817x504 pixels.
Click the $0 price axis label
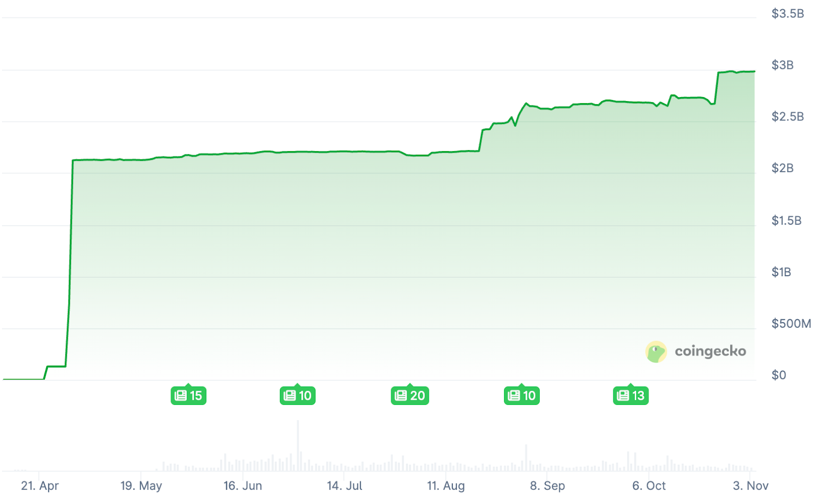click(x=779, y=375)
